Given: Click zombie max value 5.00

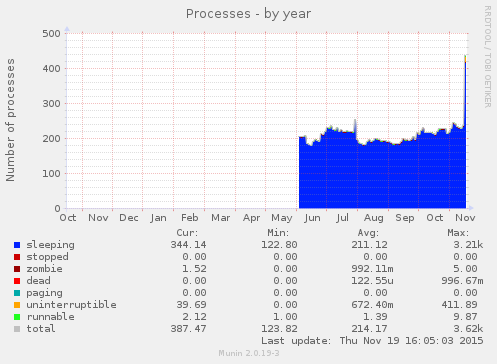Looking at the screenshot, I should tap(465, 269).
